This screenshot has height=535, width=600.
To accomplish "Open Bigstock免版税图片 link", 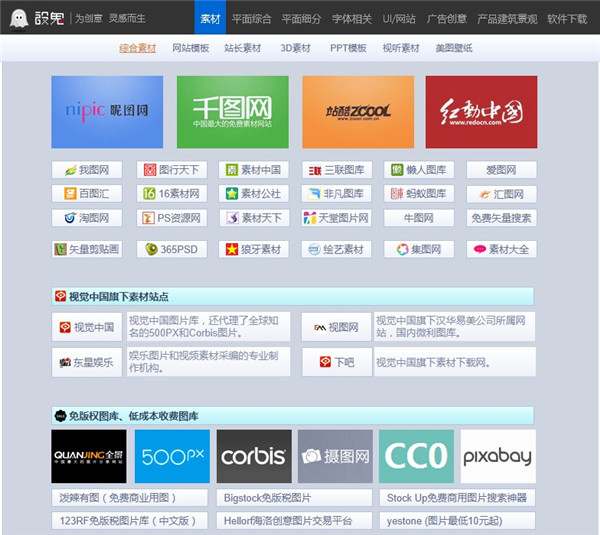I will pyautogui.click(x=294, y=497).
